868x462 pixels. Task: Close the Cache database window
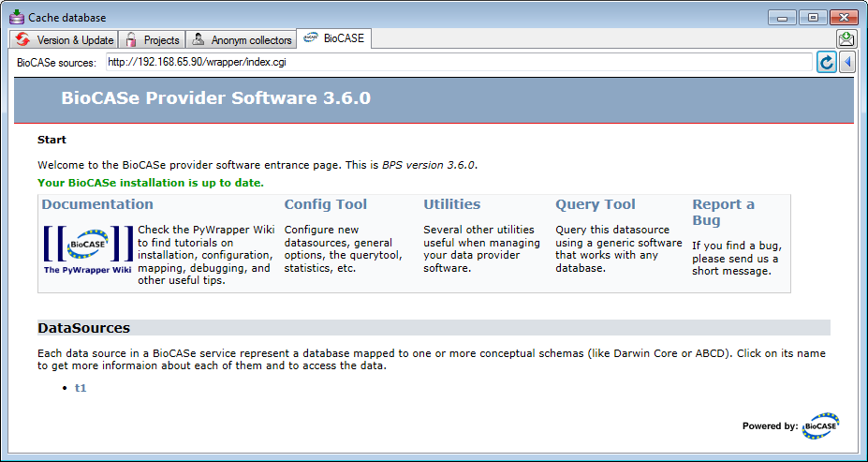(x=844, y=17)
